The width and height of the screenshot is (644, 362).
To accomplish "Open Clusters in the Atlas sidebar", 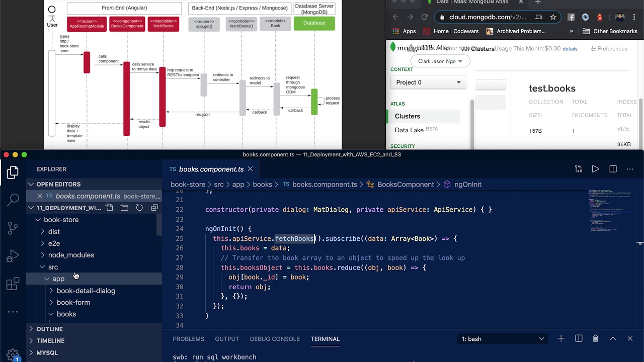I will click(x=423, y=116).
